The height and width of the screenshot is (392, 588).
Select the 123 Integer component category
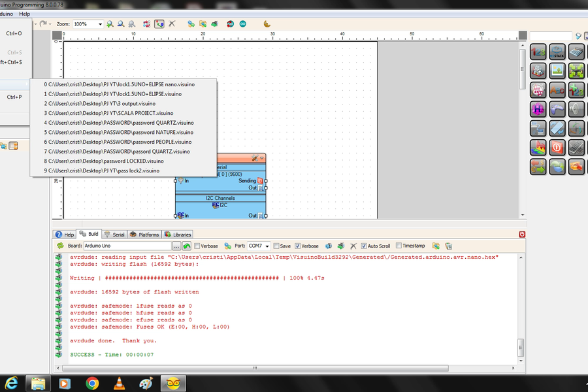tap(538, 52)
